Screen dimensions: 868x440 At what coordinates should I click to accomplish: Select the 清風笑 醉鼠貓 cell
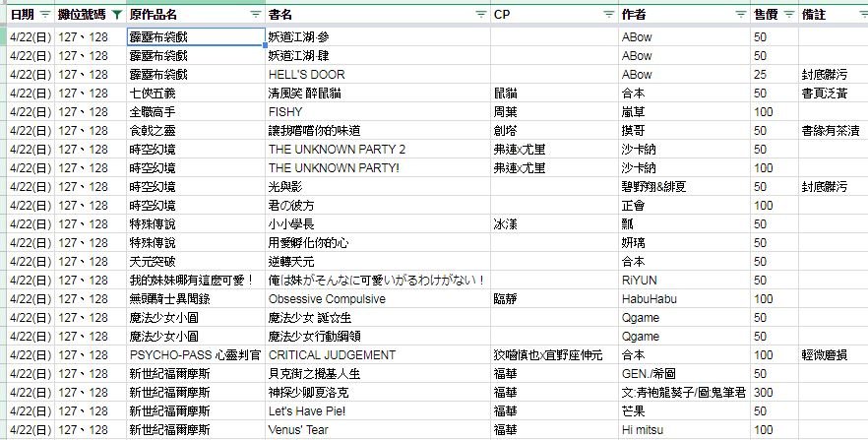(378, 93)
